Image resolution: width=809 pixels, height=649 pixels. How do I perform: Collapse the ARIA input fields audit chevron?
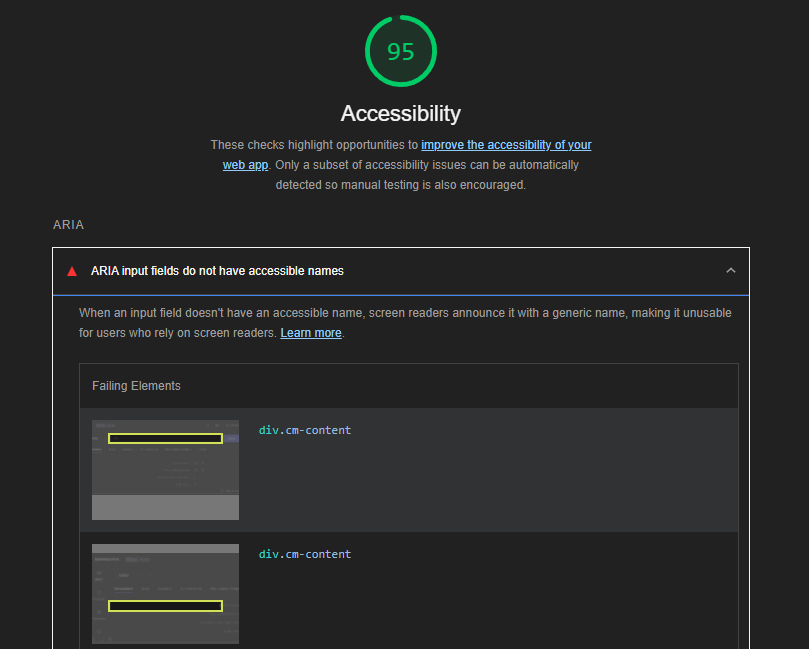[x=731, y=270]
